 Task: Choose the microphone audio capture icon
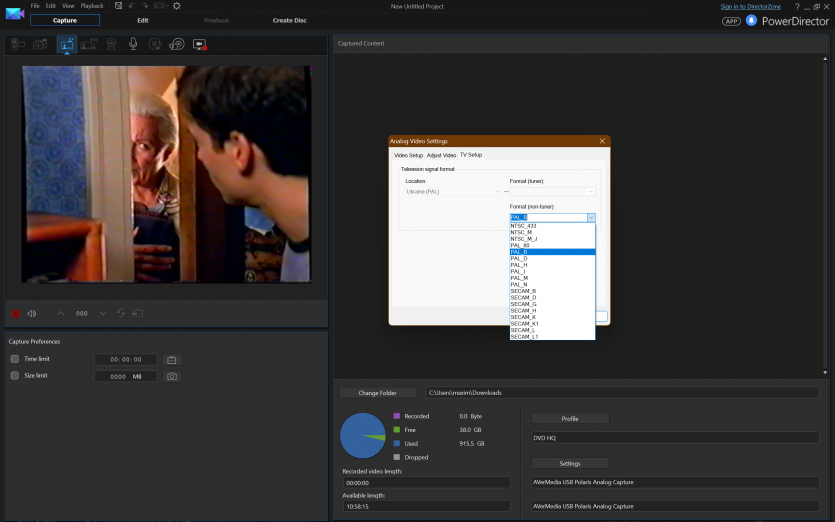(x=133, y=44)
